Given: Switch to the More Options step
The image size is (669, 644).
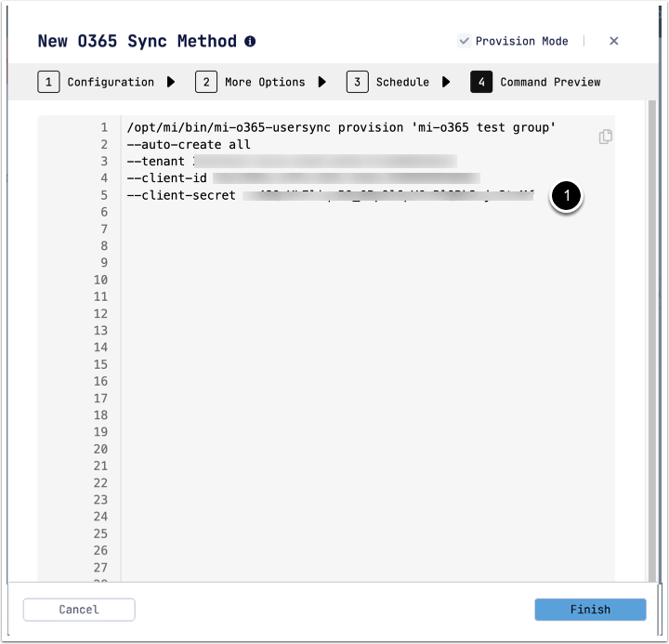Looking at the screenshot, I should [x=251, y=82].
